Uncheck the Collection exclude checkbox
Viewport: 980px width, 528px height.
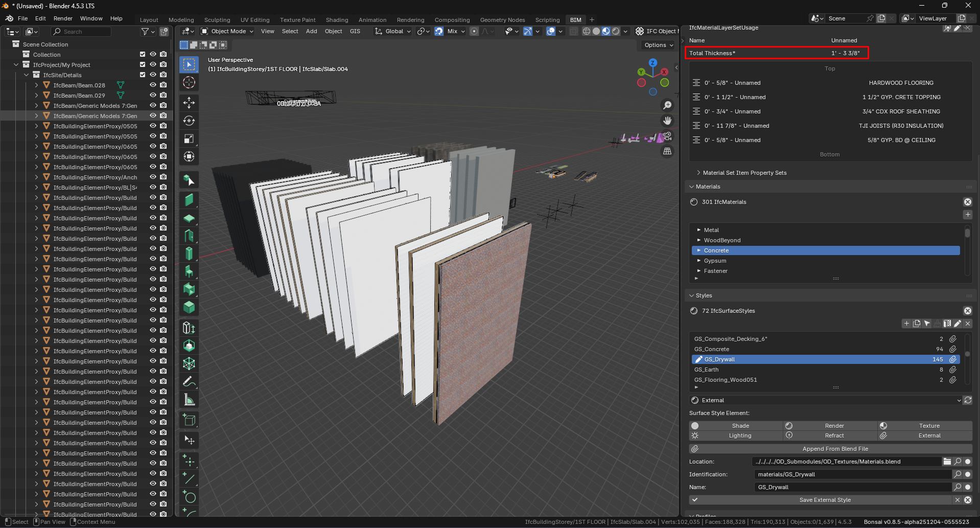[x=143, y=55]
